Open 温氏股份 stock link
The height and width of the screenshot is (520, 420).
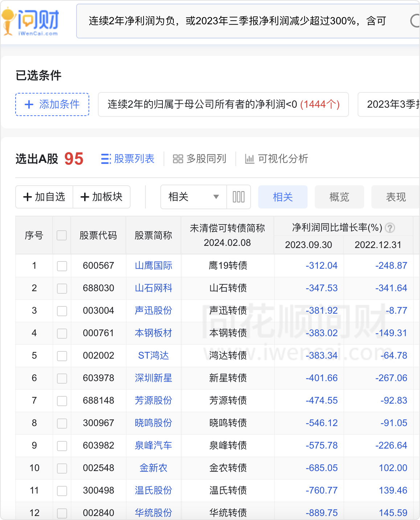click(x=153, y=490)
